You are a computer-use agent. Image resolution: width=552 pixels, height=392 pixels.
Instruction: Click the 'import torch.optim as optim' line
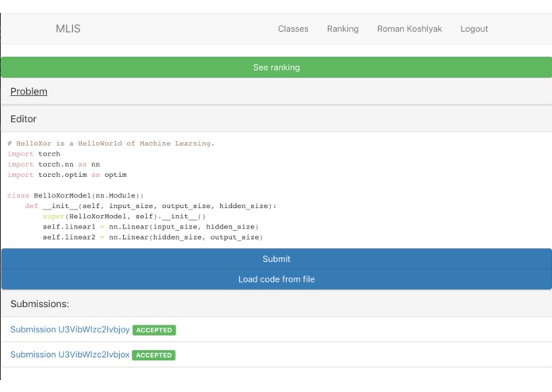pos(67,175)
